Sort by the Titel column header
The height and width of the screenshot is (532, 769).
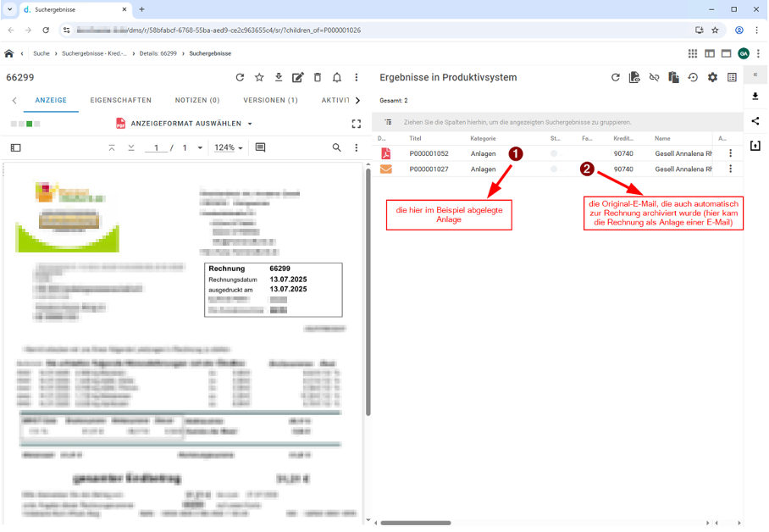tap(415, 138)
